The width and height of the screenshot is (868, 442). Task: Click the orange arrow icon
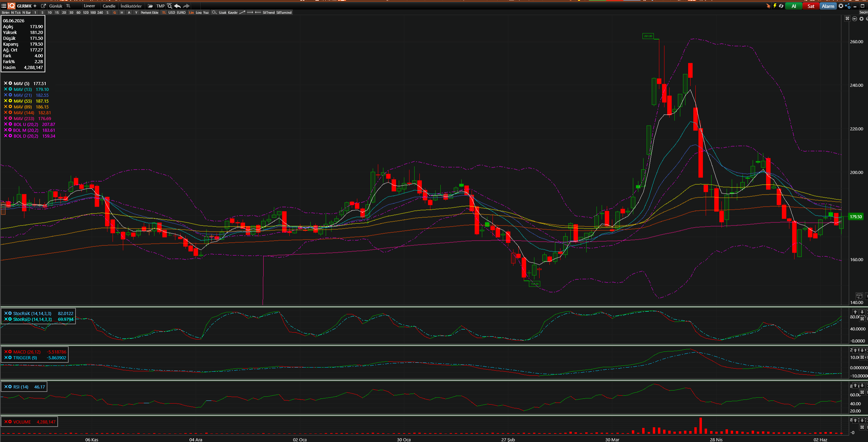coord(768,6)
